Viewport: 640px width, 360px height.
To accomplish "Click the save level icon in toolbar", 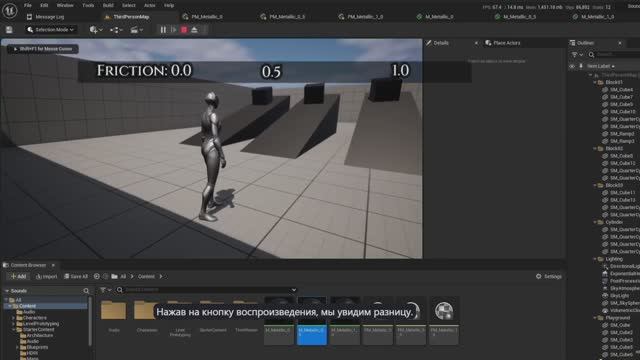I will click(9, 30).
